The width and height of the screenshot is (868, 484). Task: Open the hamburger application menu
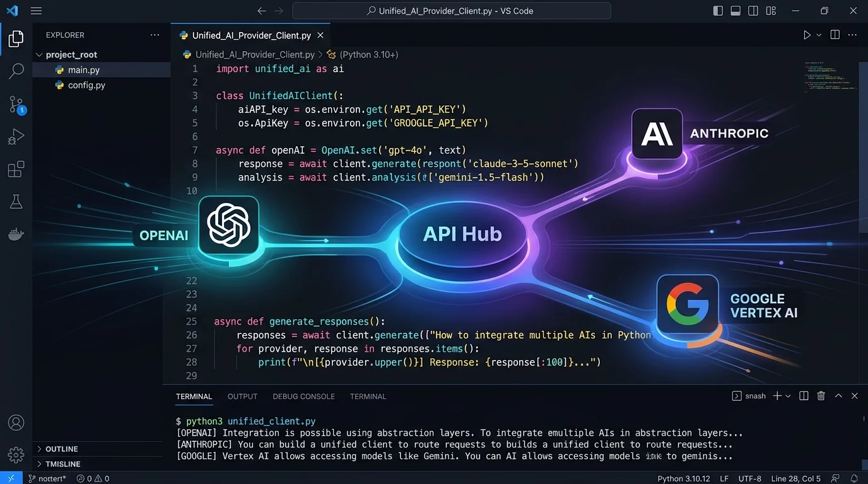(36, 11)
